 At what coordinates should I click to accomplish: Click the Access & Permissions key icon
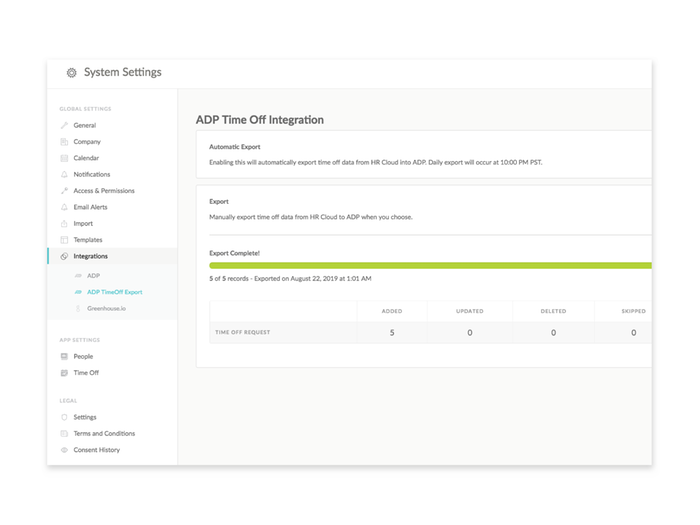(x=64, y=191)
